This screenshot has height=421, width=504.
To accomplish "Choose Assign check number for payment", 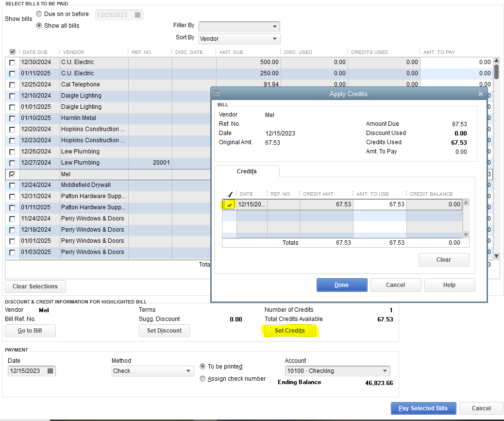I will 202,379.
